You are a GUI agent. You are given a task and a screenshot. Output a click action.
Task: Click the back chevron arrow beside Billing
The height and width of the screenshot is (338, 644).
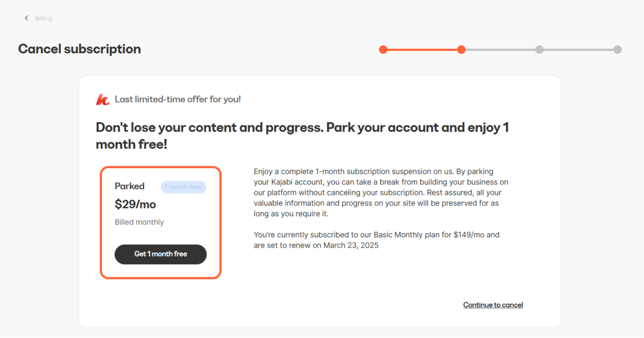pos(26,18)
